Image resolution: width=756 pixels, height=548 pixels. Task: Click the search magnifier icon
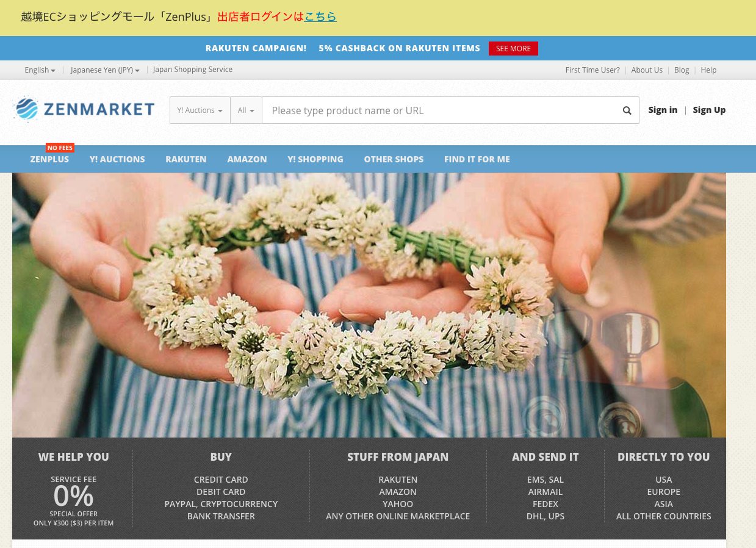[x=627, y=110]
